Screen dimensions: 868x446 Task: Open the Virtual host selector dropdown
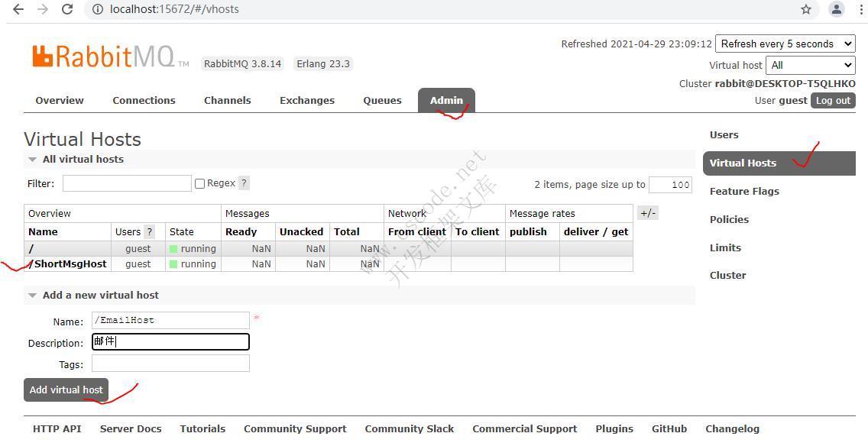810,66
